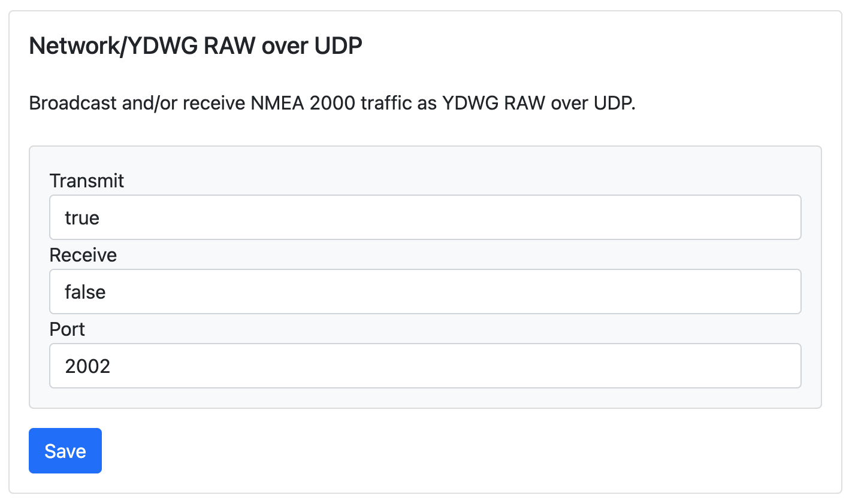The image size is (852, 504).
Task: Focus the Transmit input field
Action: 425,217
